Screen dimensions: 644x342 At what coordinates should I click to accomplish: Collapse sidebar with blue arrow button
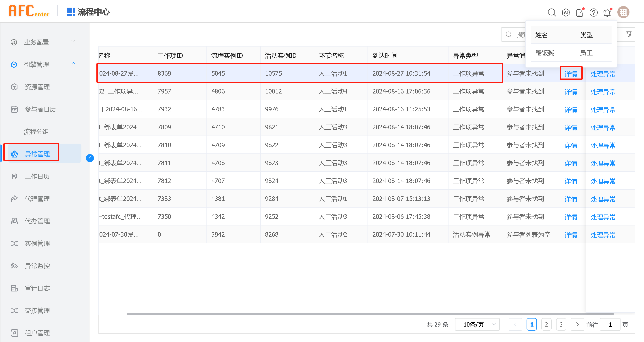coord(90,158)
